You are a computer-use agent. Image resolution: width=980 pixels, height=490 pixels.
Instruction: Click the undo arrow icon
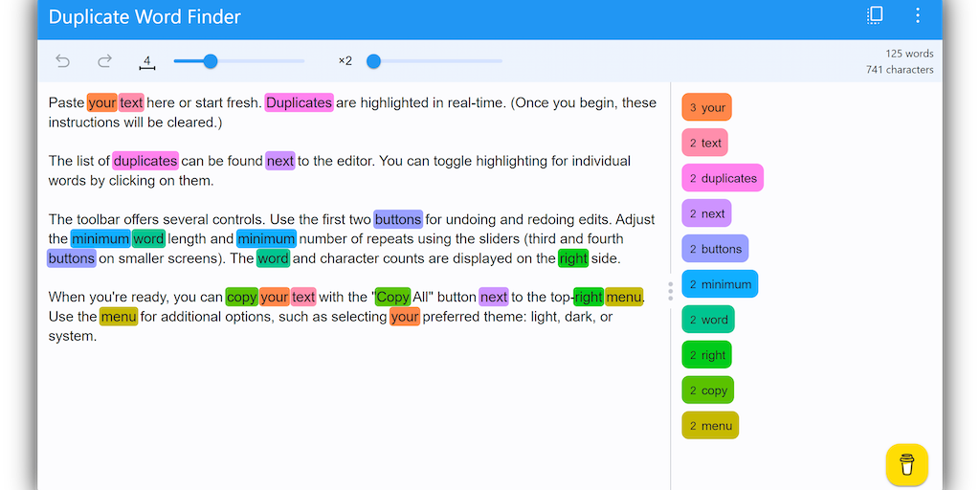coord(63,61)
